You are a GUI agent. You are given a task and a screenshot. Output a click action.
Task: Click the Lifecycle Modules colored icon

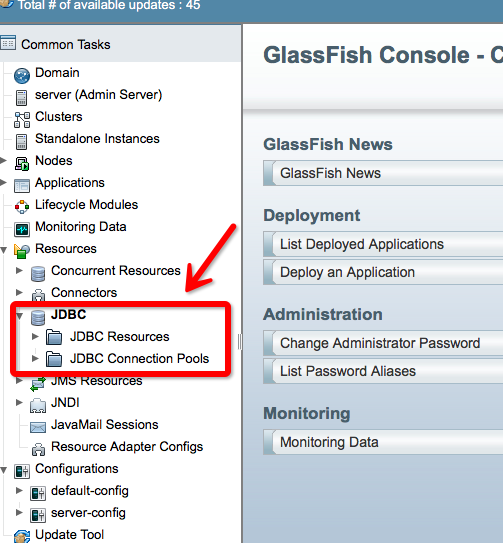point(22,207)
